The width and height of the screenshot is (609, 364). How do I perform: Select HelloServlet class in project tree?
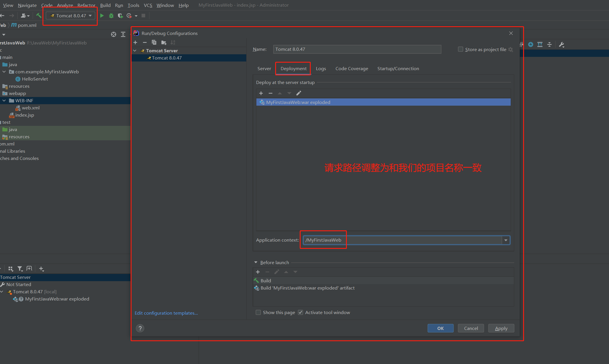click(35, 79)
